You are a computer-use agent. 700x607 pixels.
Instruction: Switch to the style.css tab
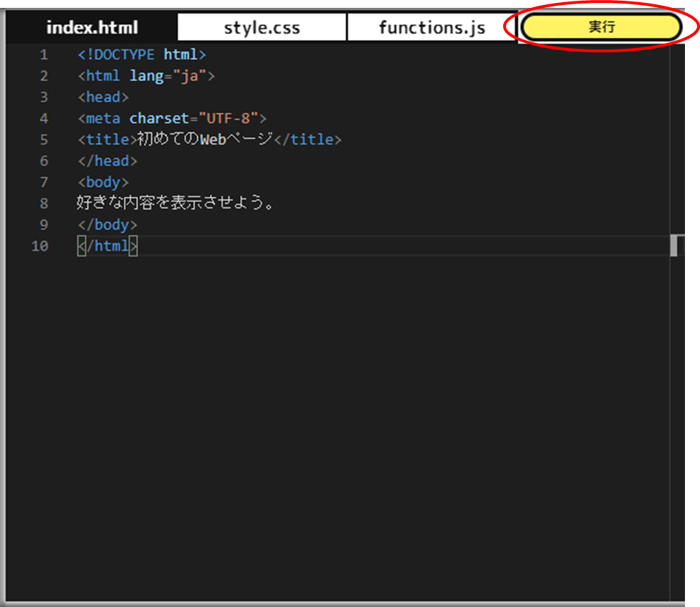pos(262,27)
